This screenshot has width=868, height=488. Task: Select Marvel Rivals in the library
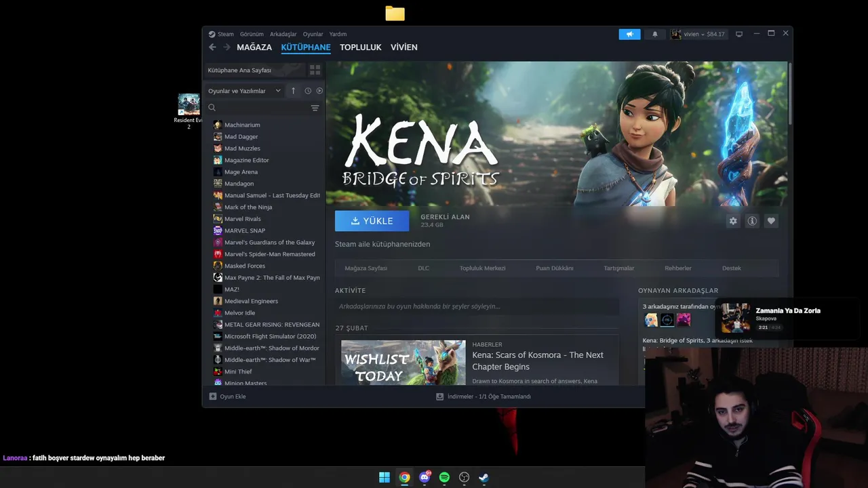(243, 219)
